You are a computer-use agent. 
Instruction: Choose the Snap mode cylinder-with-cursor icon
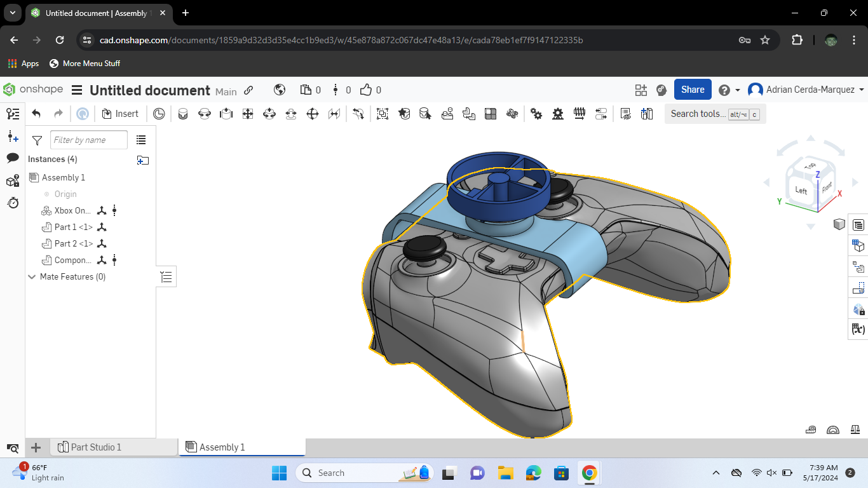tap(426, 114)
